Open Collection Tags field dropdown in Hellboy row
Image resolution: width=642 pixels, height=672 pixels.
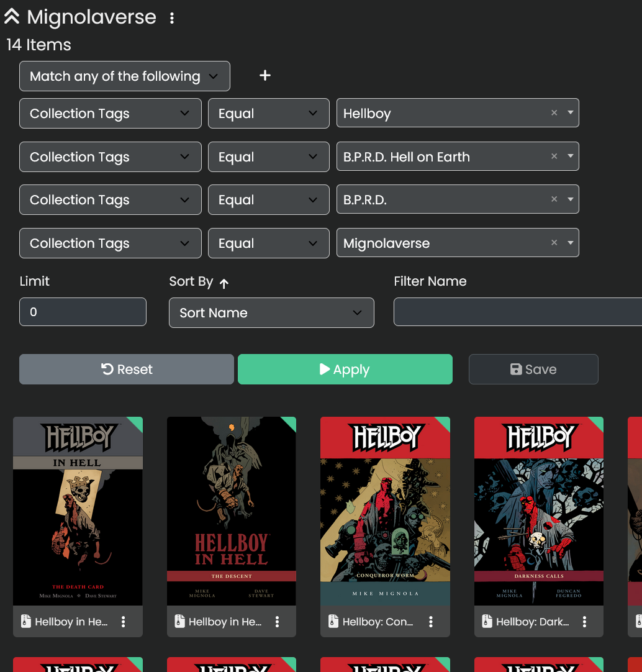(x=111, y=114)
